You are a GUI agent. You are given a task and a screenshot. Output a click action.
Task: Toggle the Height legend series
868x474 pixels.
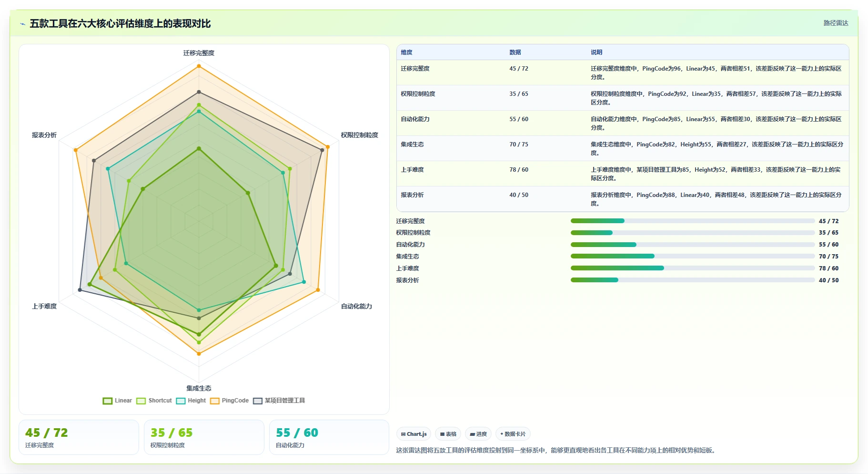click(x=191, y=401)
